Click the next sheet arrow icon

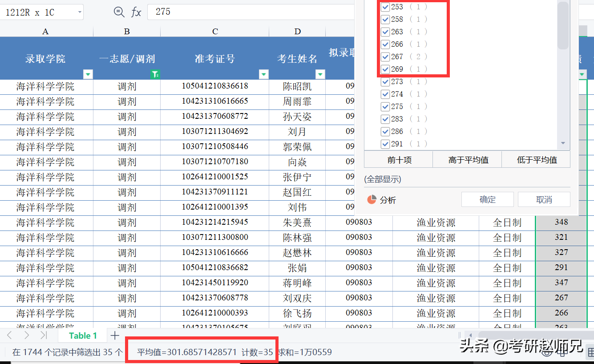coord(28,336)
